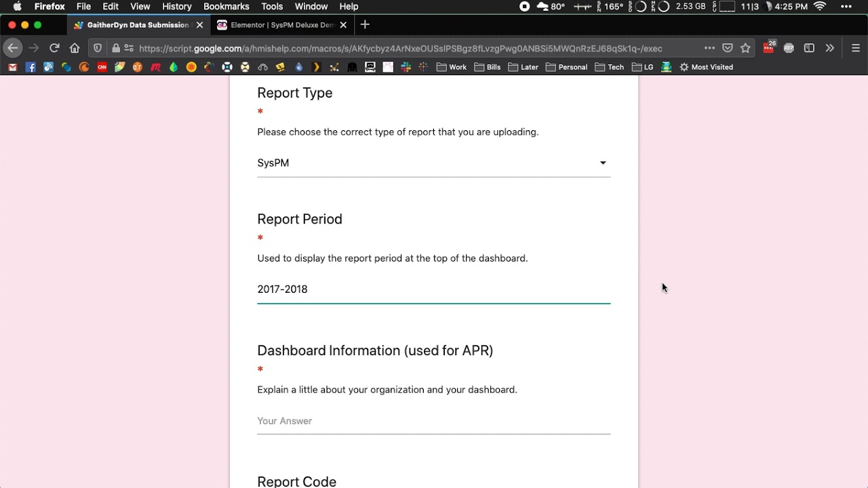Show site security lock info
Viewport: 868px width, 488px height.
click(x=116, y=48)
